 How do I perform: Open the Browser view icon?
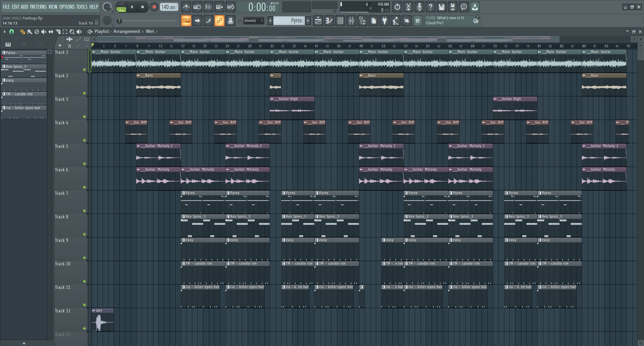362,21
